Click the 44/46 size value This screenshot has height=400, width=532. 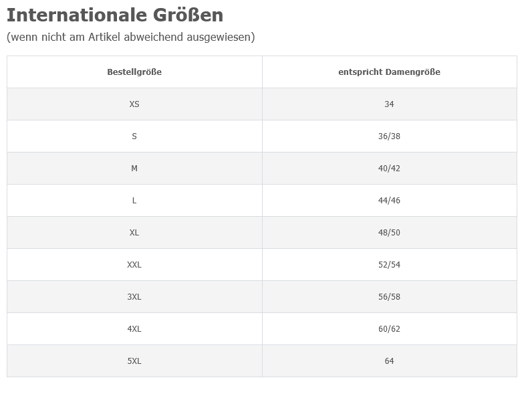coord(389,201)
